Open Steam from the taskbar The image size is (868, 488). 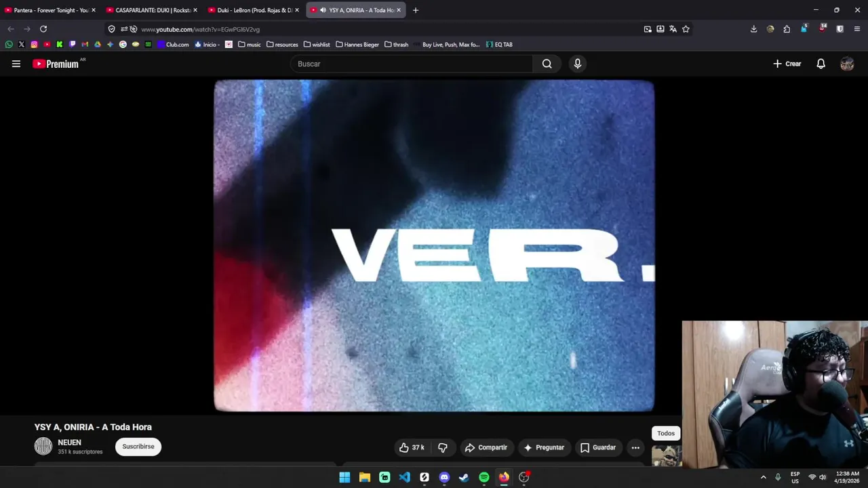[x=464, y=477]
